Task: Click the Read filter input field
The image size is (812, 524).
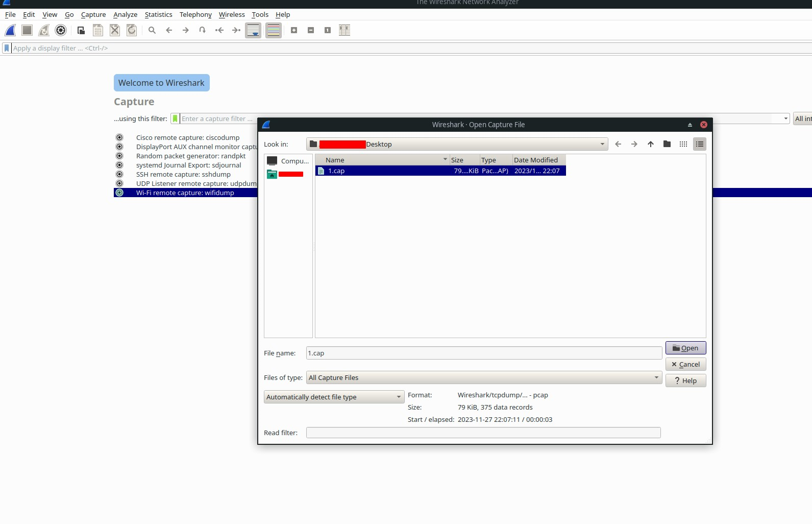Action: [x=483, y=433]
